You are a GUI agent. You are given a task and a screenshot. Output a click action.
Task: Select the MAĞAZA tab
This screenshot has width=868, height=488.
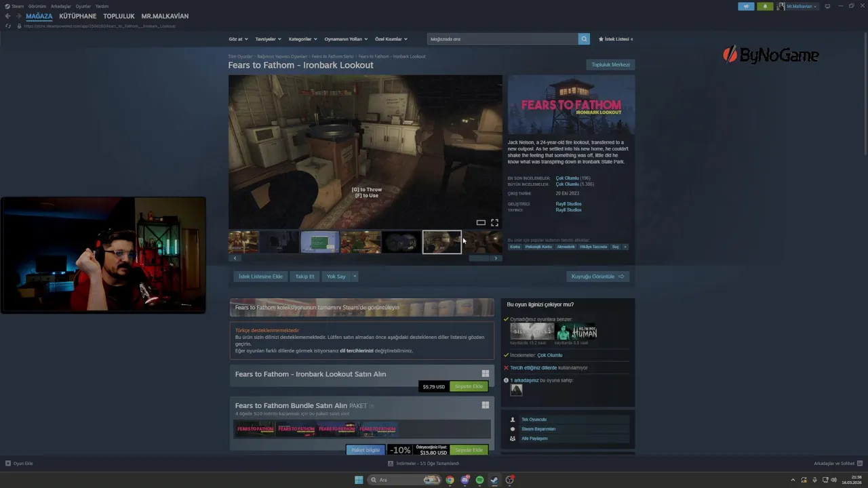pos(39,16)
